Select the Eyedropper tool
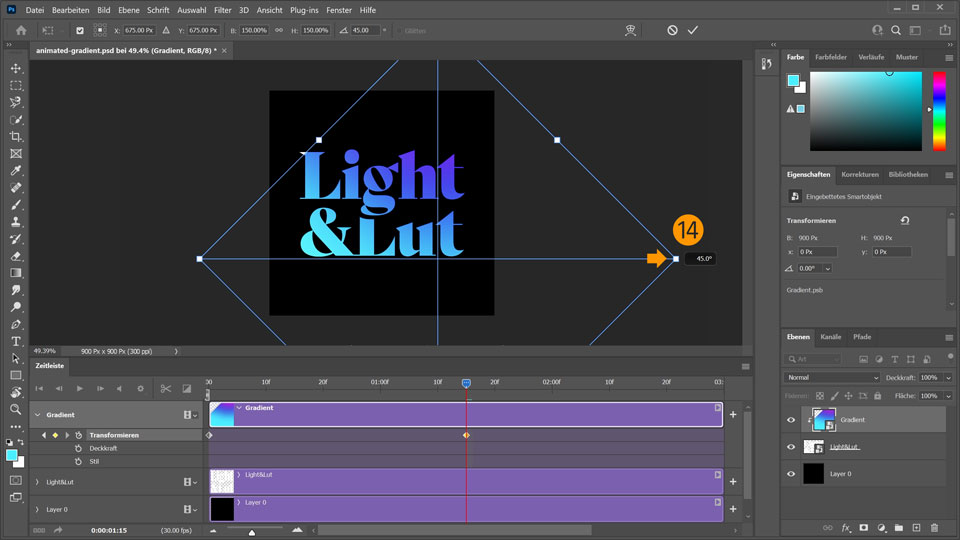This screenshot has width=960, height=540. (x=16, y=171)
